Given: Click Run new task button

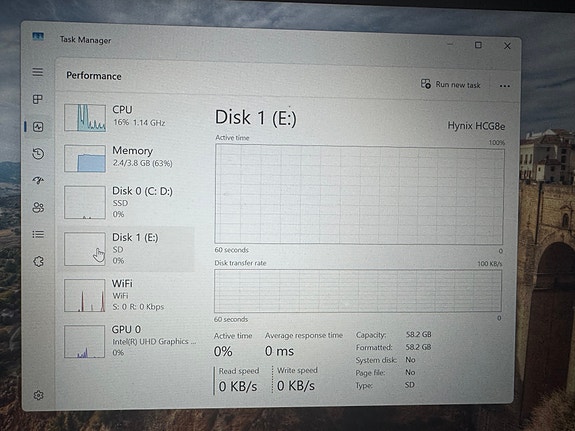Looking at the screenshot, I should pos(450,84).
